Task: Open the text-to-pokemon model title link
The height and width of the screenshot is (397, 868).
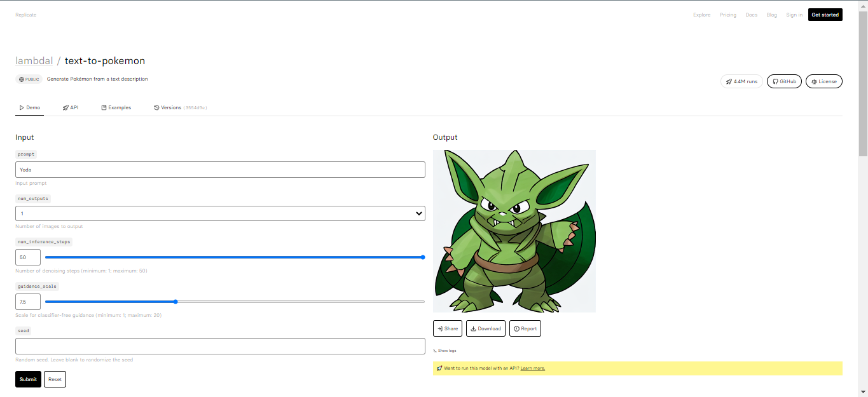Action: pyautogui.click(x=105, y=61)
